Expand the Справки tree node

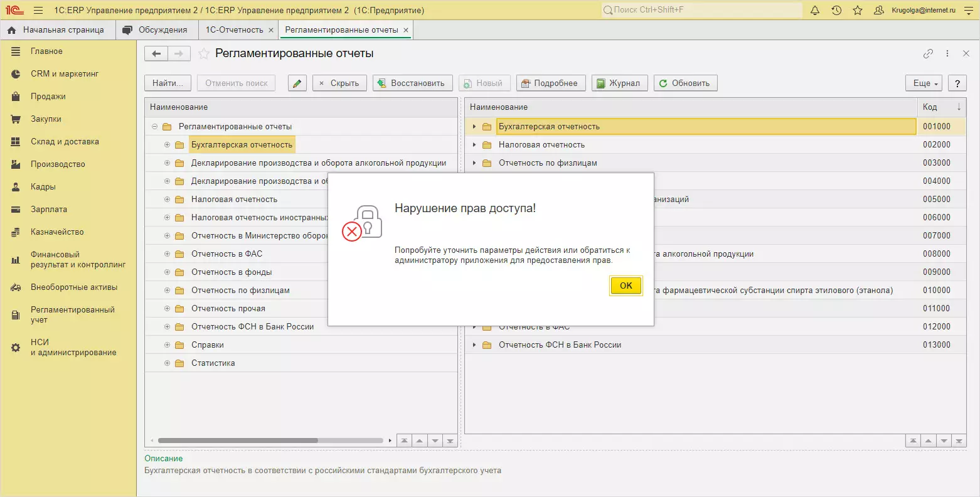click(x=167, y=345)
